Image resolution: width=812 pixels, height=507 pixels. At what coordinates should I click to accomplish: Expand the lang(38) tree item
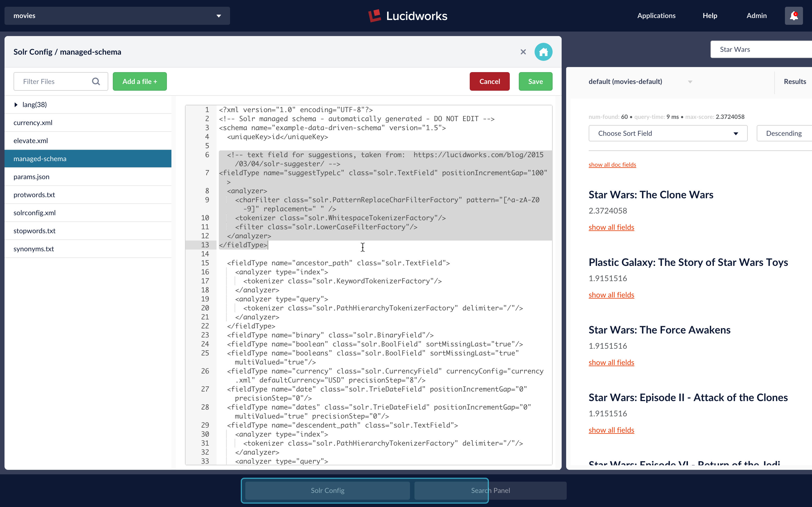[x=16, y=104]
